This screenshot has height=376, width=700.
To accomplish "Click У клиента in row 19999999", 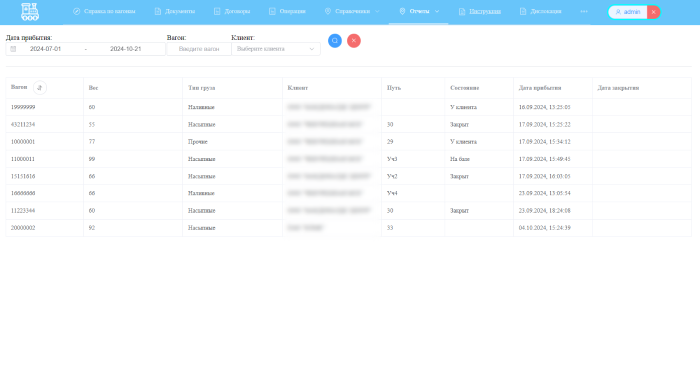I will (463, 107).
